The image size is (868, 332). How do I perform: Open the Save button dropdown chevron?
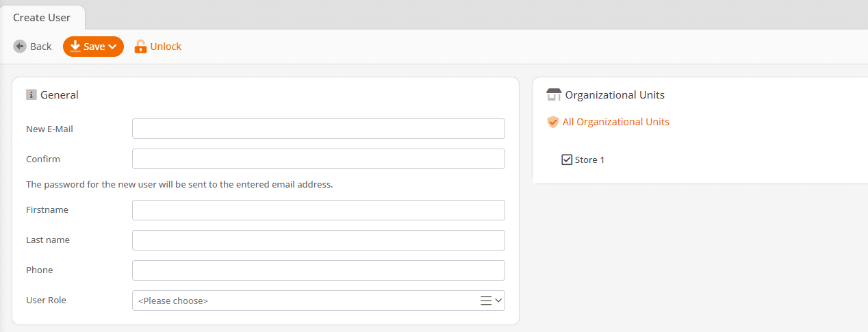113,47
